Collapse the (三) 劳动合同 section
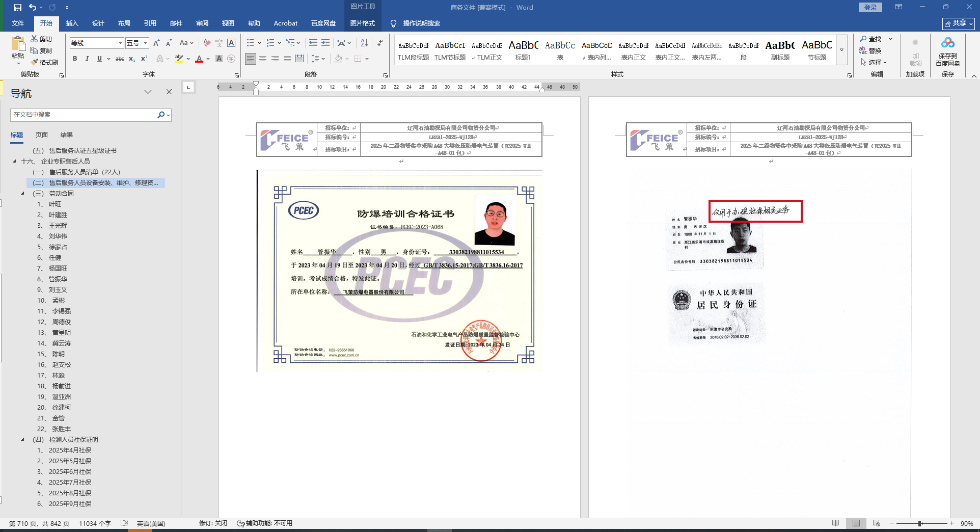Image resolution: width=980 pixels, height=532 pixels. click(23, 194)
